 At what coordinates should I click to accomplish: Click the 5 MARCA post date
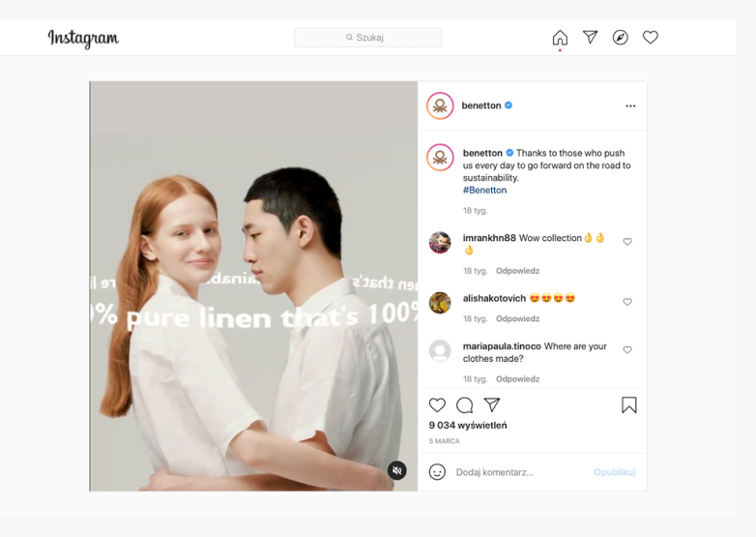[x=444, y=441]
